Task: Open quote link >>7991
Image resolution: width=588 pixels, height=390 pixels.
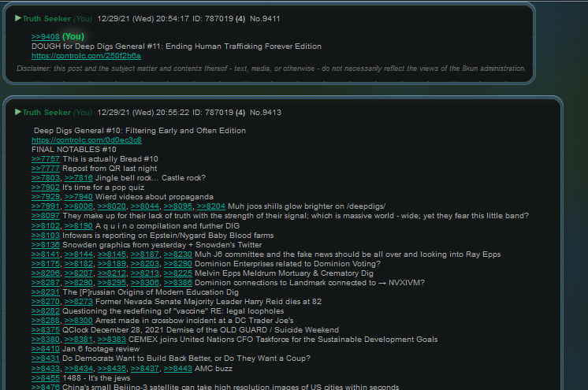Action: point(46,206)
